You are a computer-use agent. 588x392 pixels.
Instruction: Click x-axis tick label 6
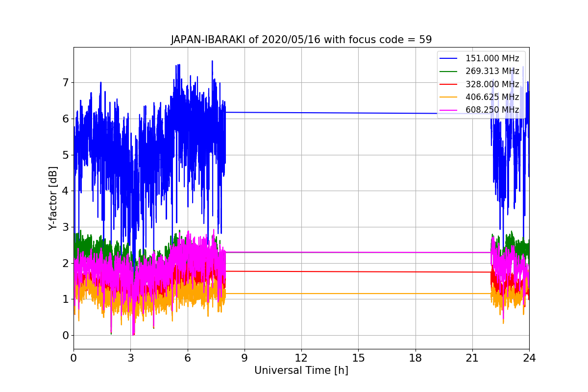coord(187,358)
